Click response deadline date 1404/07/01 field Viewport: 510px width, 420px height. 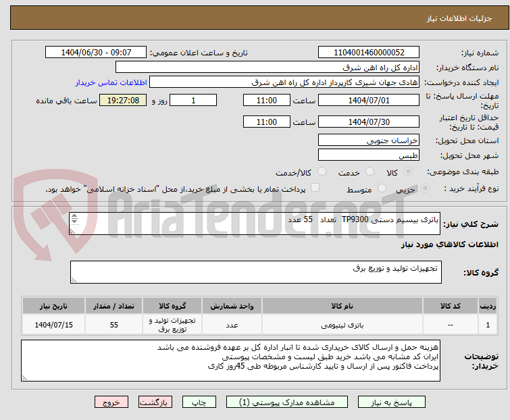369,100
